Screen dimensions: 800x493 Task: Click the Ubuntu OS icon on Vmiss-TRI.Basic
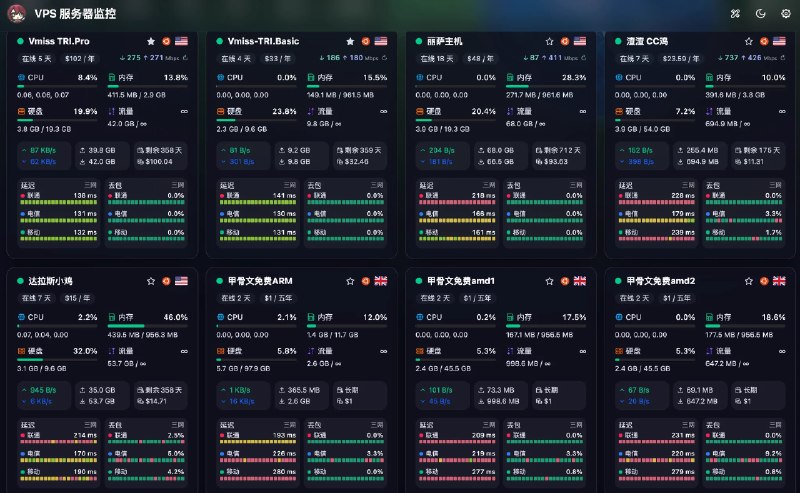click(365, 41)
